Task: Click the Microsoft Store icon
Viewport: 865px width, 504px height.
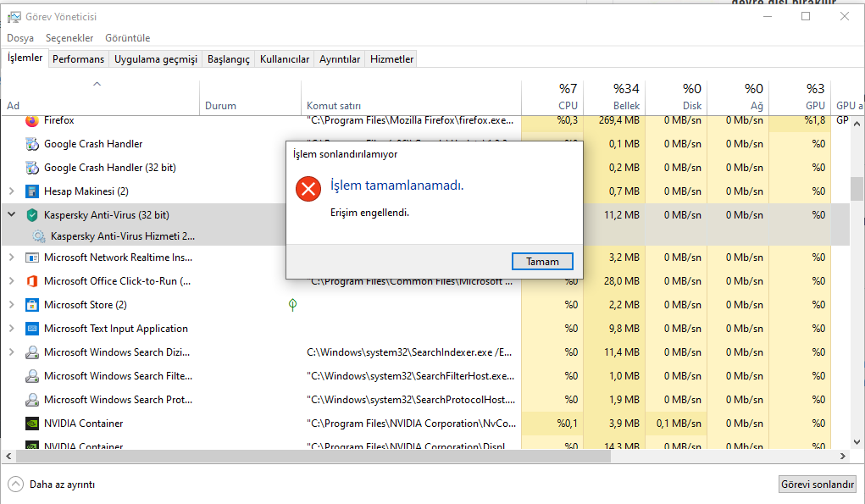Action: pyautogui.click(x=32, y=305)
